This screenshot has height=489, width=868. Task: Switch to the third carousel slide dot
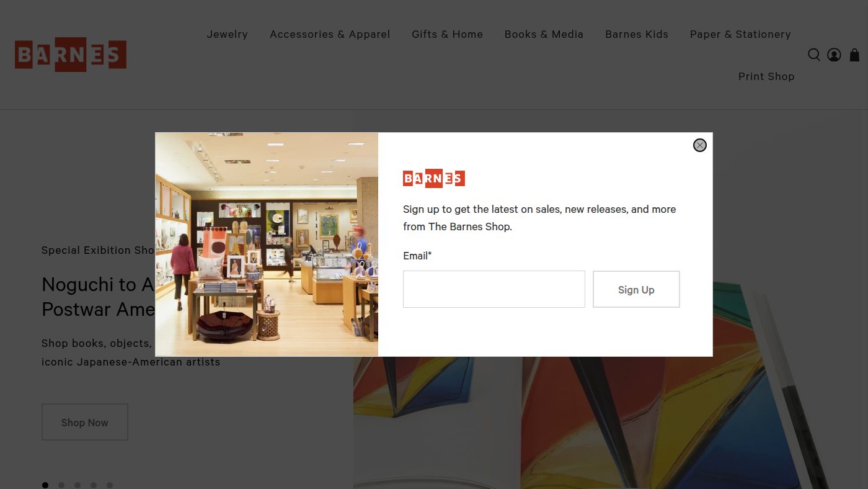(77, 485)
